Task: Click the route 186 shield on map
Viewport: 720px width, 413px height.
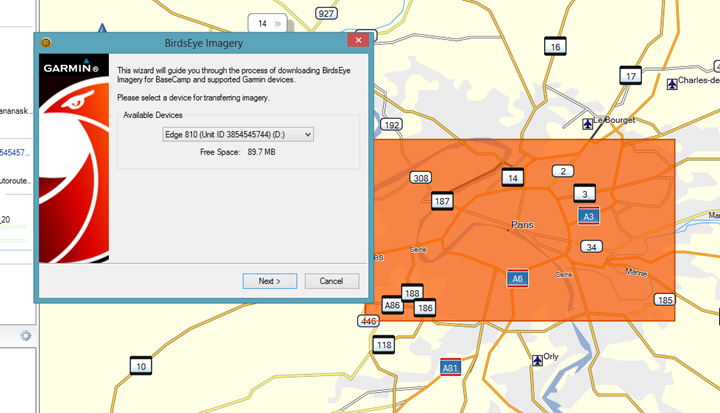Action: pos(425,308)
